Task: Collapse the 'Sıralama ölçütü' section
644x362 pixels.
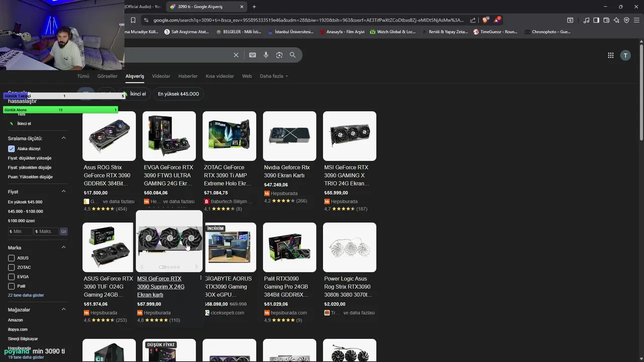Action: pyautogui.click(x=64, y=138)
